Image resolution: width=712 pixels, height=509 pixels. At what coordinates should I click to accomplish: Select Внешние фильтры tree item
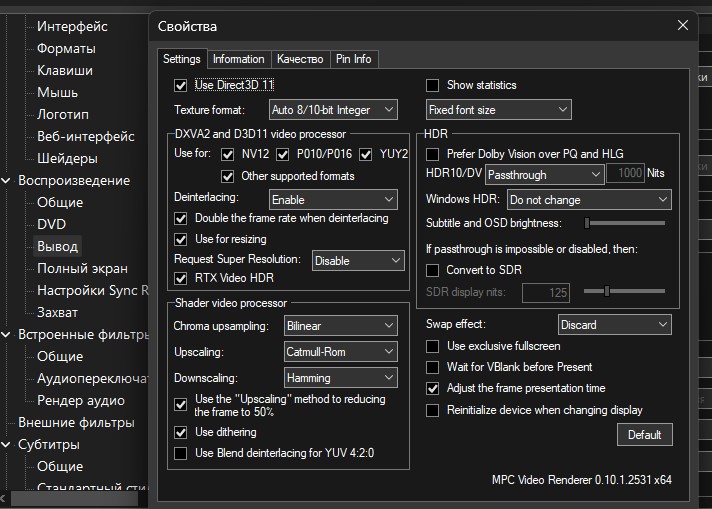[x=76, y=423]
